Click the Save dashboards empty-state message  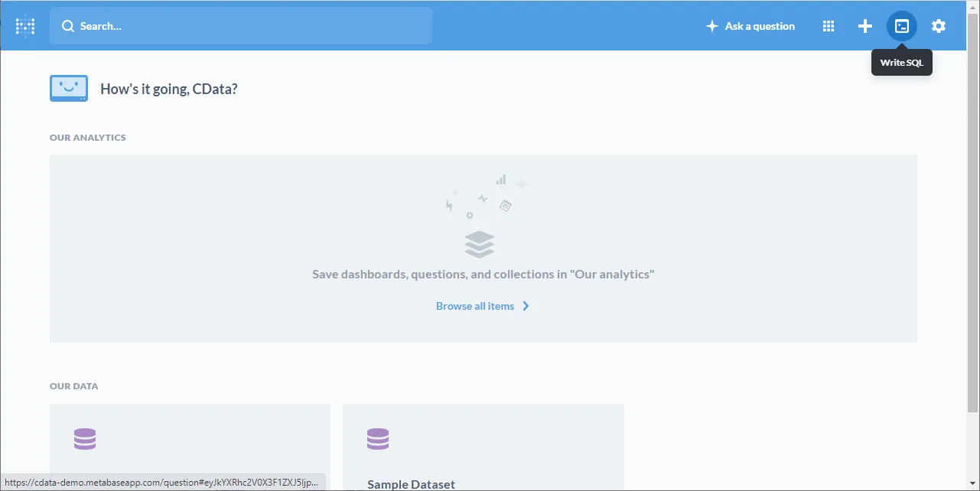pos(483,274)
